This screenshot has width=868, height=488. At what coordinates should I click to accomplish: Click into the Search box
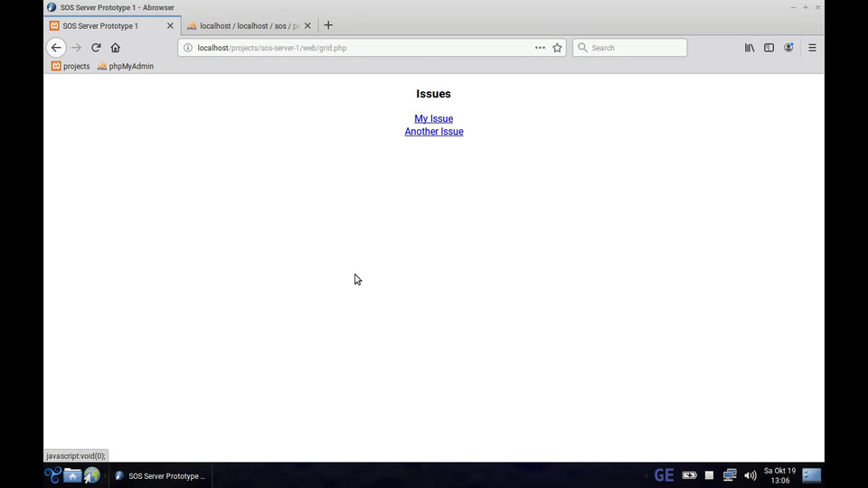coord(629,48)
